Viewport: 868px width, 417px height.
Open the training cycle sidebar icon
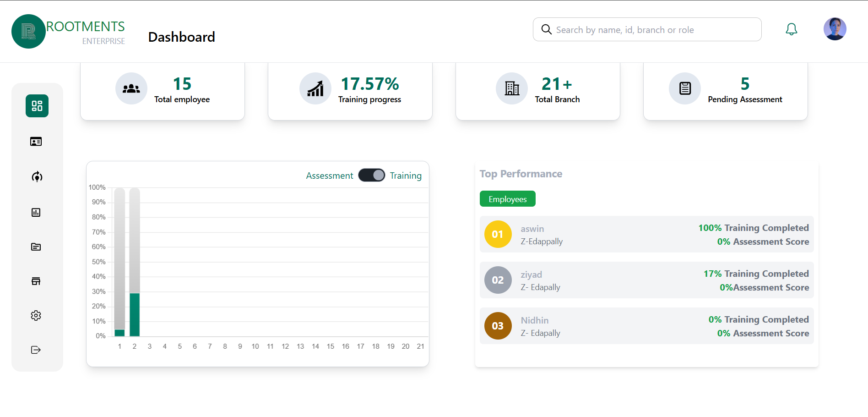point(37,176)
